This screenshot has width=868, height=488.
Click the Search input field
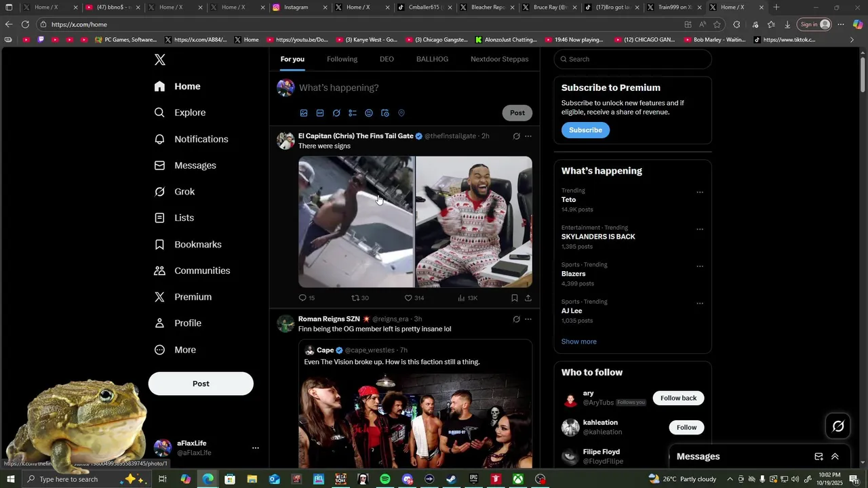[633, 59]
